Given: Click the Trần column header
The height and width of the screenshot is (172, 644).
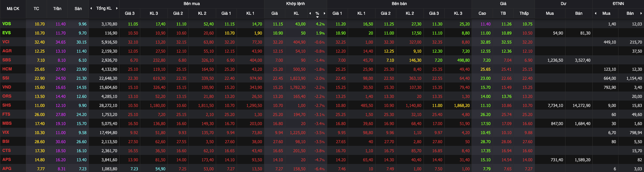Looking at the screenshot, I should (57, 9).
